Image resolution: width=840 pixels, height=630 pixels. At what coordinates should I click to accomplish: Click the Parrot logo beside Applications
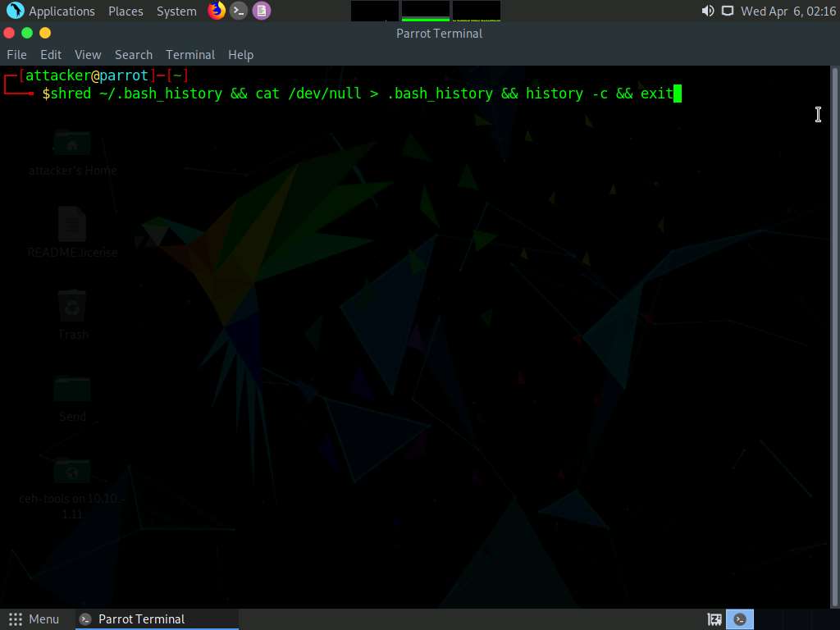(15, 11)
